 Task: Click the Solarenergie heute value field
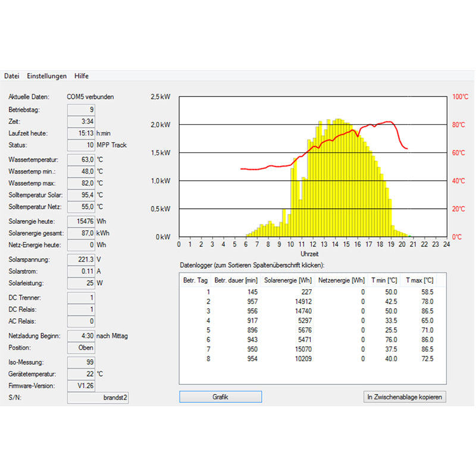pyautogui.click(x=81, y=221)
